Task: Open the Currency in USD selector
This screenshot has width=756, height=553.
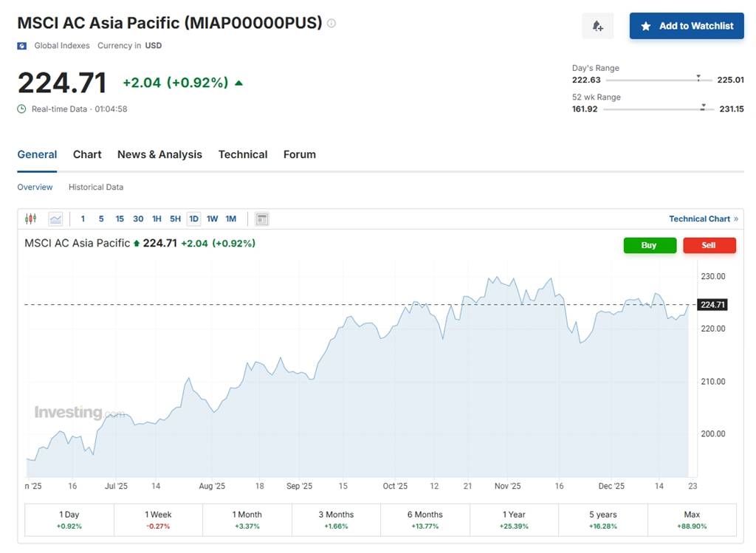Action: pyautogui.click(x=153, y=45)
